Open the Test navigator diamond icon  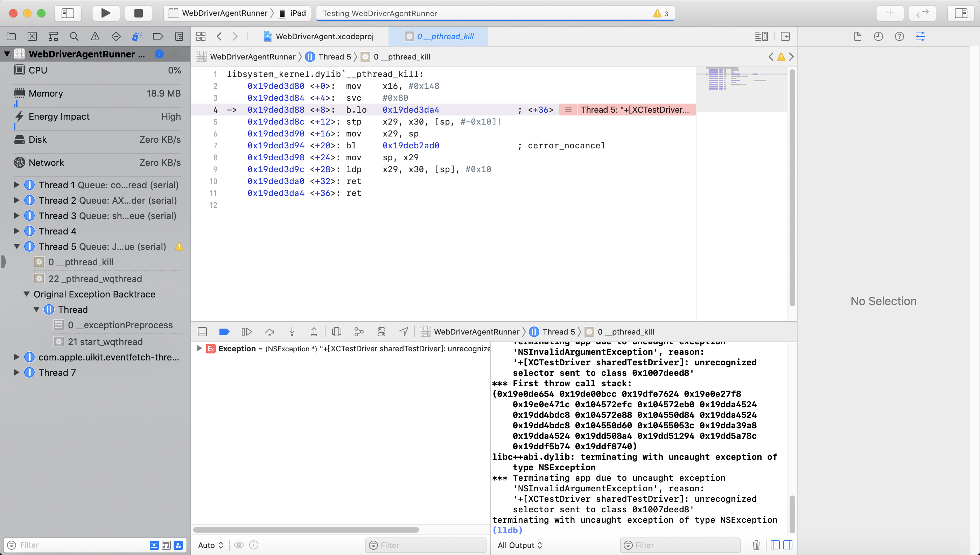[x=116, y=37]
